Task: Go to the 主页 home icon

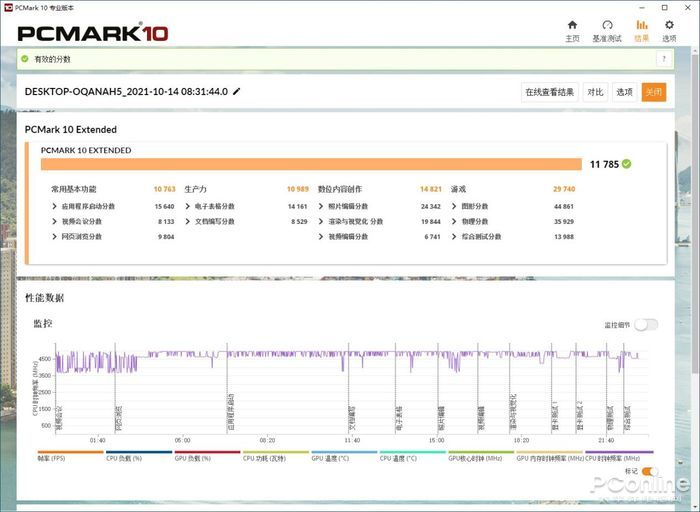Action: coord(572,25)
